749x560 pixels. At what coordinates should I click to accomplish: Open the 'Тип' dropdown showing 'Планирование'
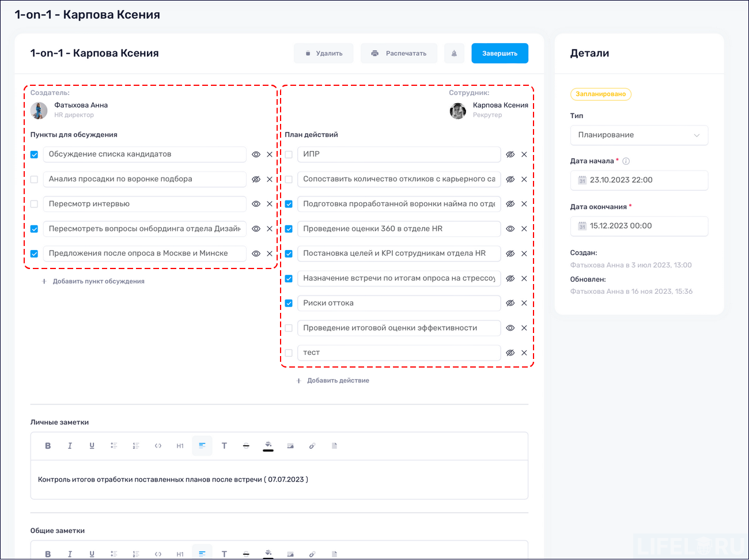point(639,135)
